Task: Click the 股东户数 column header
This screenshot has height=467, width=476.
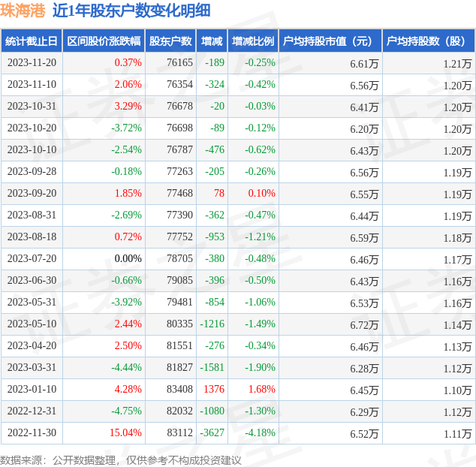Action: [170, 41]
